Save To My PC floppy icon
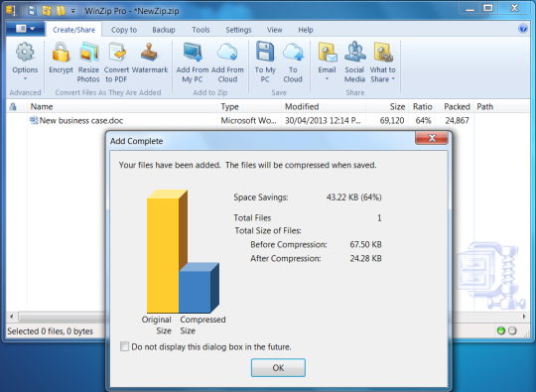 click(x=265, y=53)
